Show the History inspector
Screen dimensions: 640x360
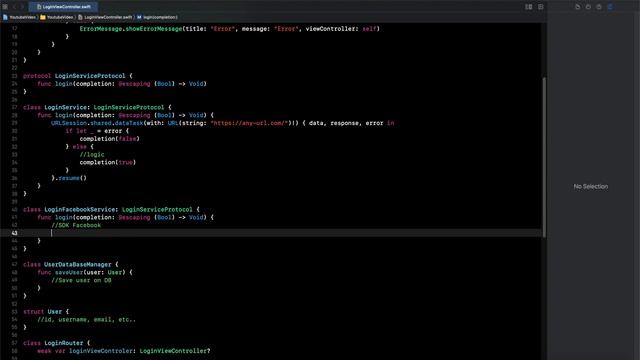588,7
